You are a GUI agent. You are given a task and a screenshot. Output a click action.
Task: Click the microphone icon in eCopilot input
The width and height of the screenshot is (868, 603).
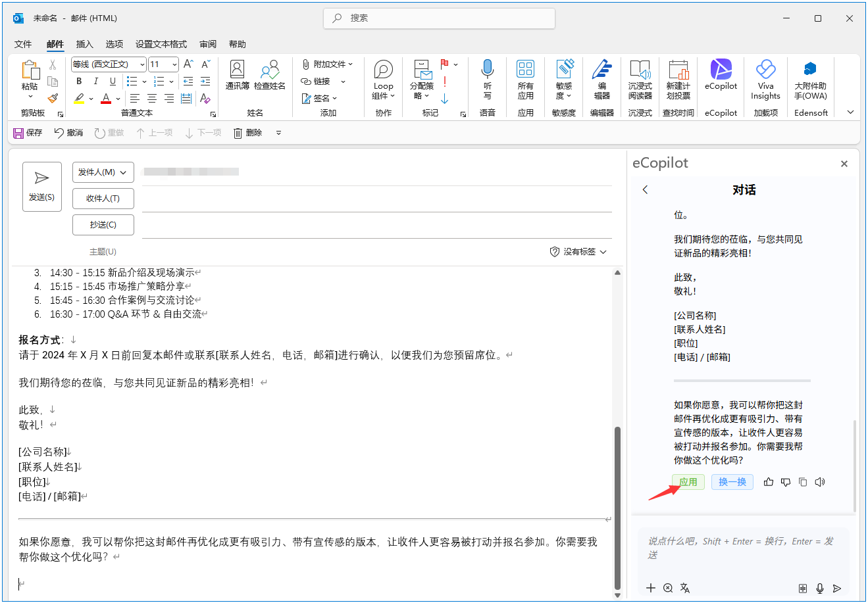tap(820, 588)
